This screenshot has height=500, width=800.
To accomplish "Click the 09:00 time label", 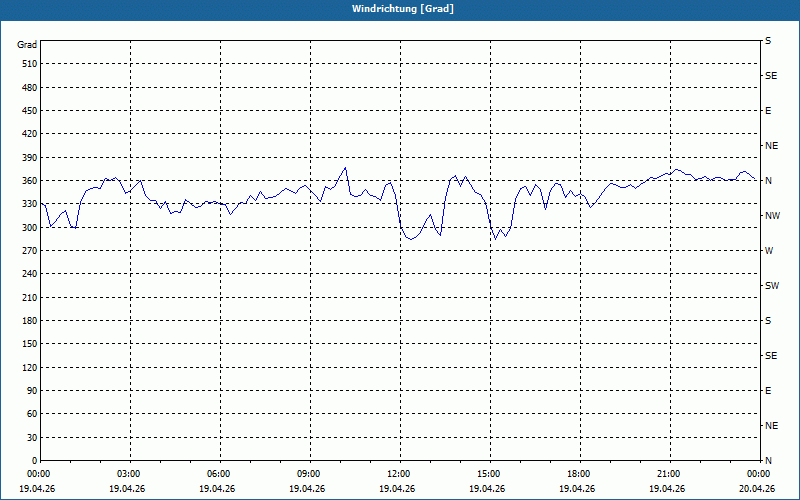I will pyautogui.click(x=307, y=474).
